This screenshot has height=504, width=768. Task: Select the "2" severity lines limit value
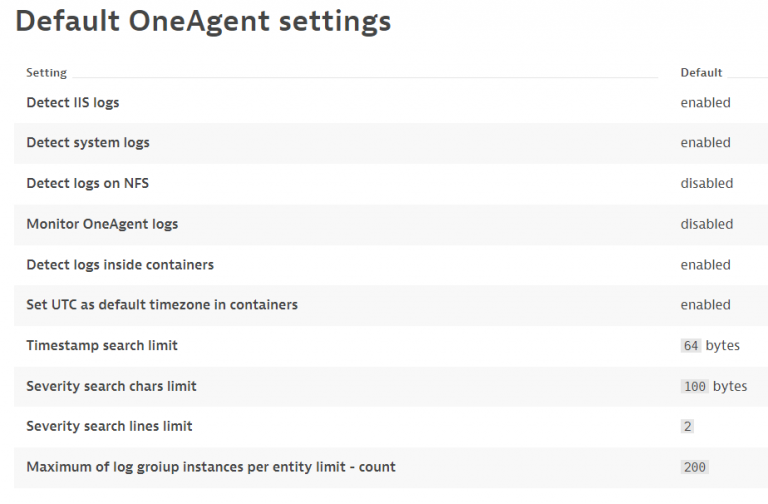coord(687,427)
